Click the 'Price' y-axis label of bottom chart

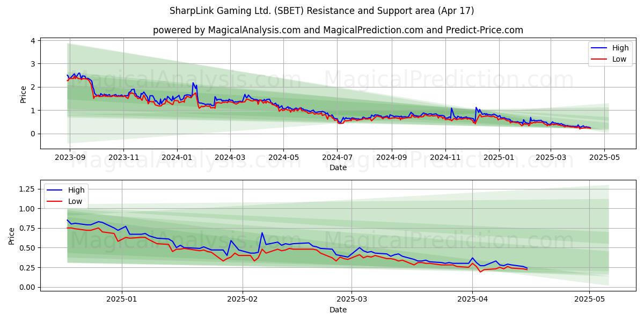pyautogui.click(x=12, y=236)
